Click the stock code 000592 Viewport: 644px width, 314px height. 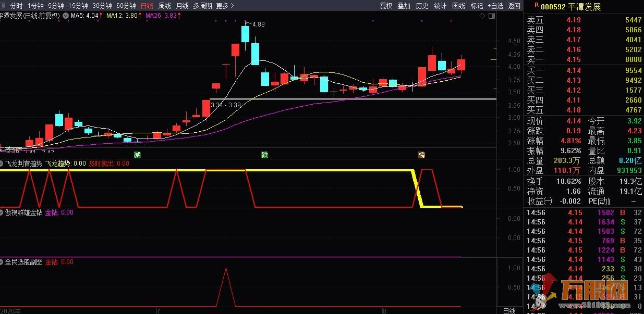[x=553, y=7]
